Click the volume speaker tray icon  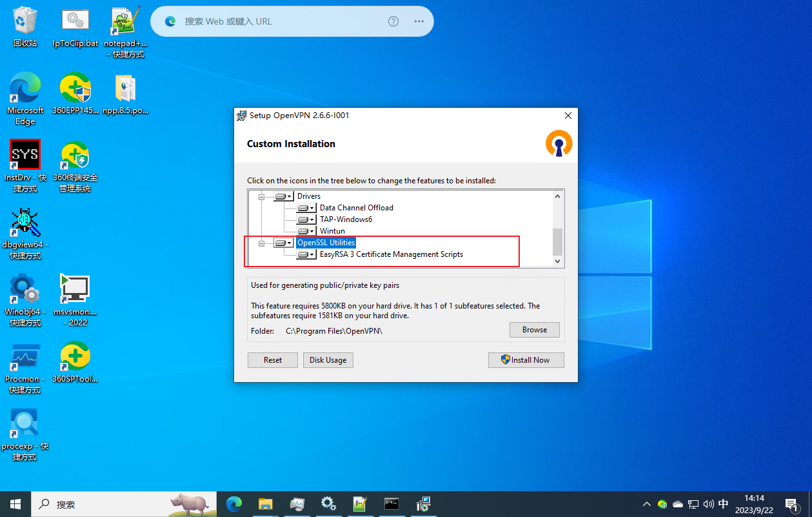tap(708, 504)
